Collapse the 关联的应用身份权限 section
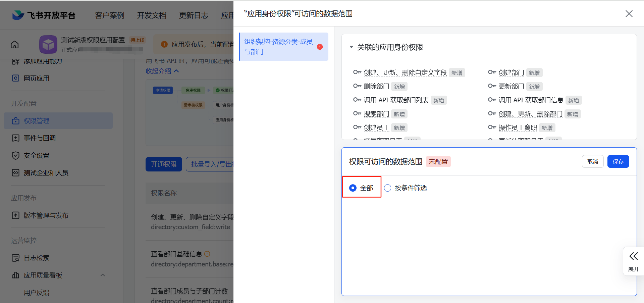Viewport: 644px width, 303px height. 352,47
